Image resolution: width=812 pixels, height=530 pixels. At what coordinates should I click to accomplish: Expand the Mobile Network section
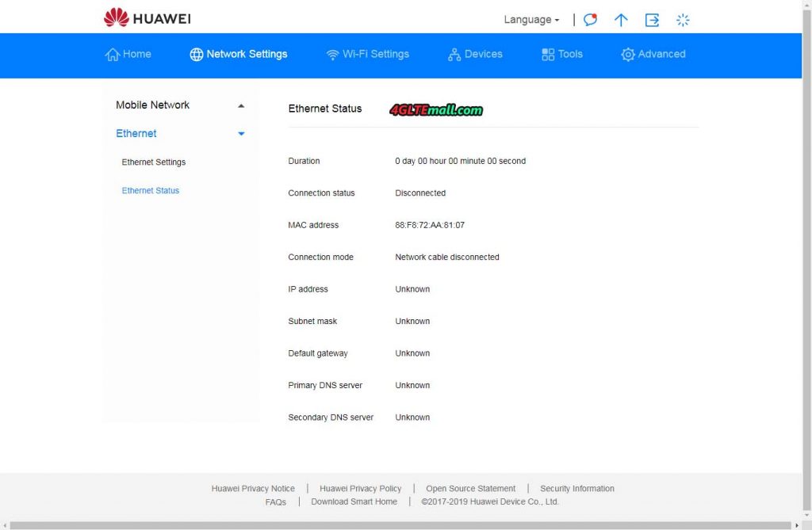[240, 105]
